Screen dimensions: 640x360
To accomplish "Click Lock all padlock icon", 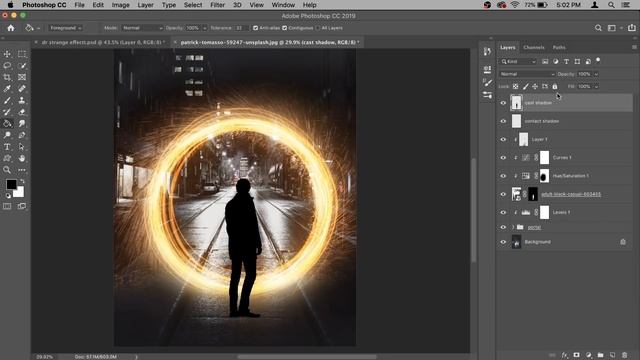I will pos(555,87).
